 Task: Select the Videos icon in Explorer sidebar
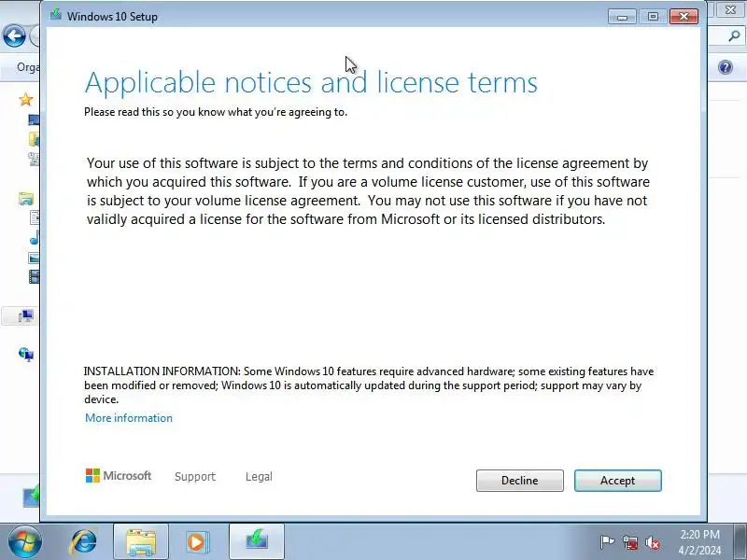35,276
